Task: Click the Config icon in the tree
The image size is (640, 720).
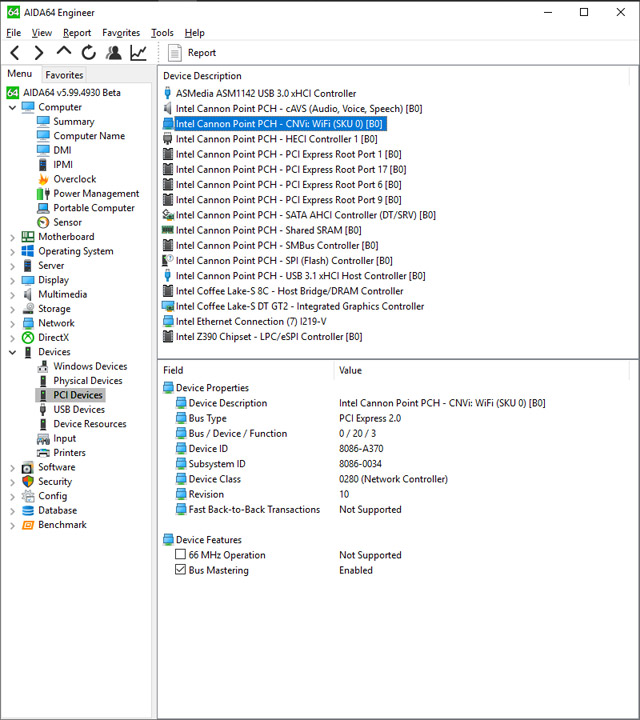Action: click(28, 496)
